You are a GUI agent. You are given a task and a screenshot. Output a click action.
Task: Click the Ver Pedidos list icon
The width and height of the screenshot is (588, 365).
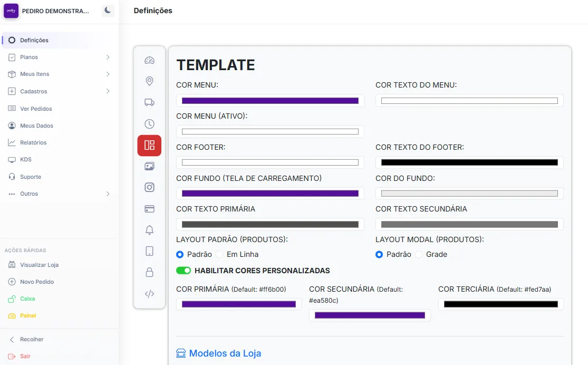pyautogui.click(x=12, y=109)
